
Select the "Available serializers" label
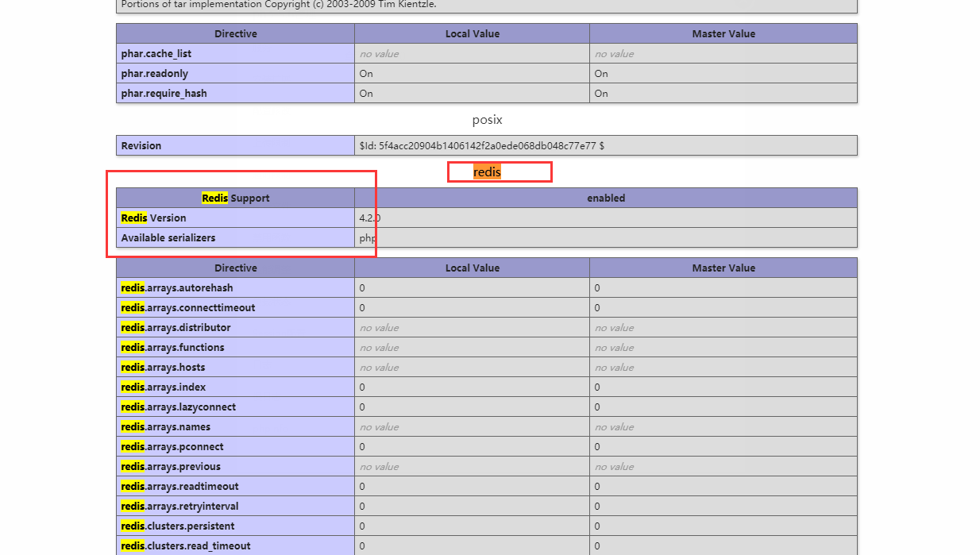point(168,238)
